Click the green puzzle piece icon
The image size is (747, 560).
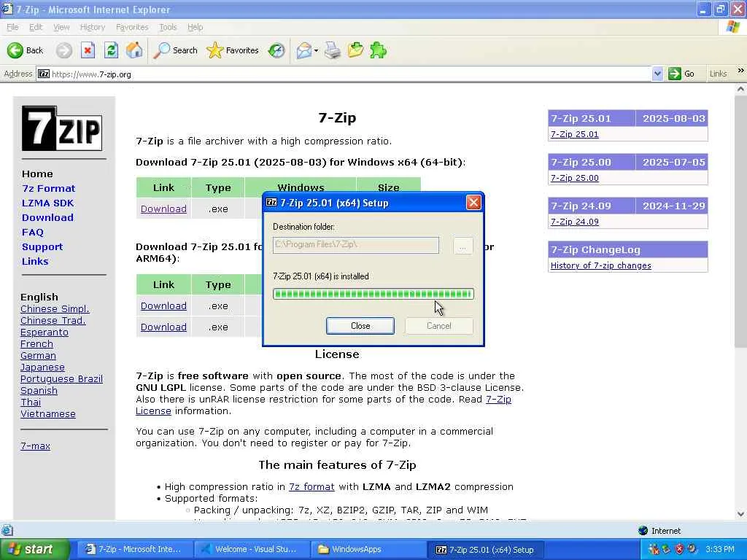click(x=379, y=50)
